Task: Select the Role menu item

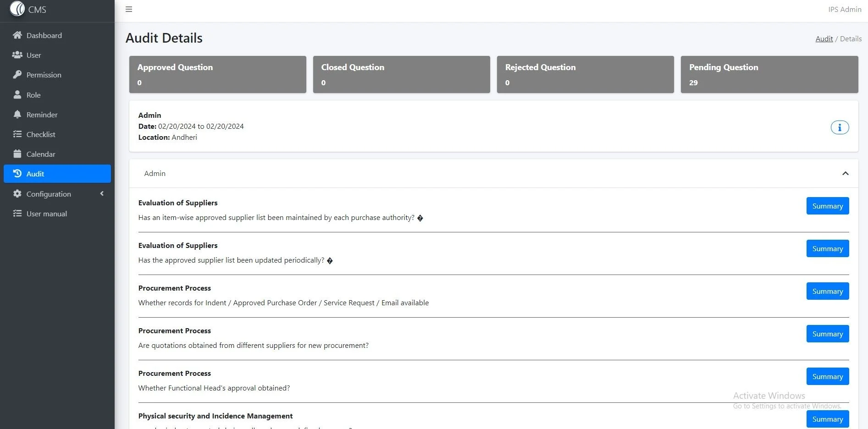Action: tap(57, 95)
